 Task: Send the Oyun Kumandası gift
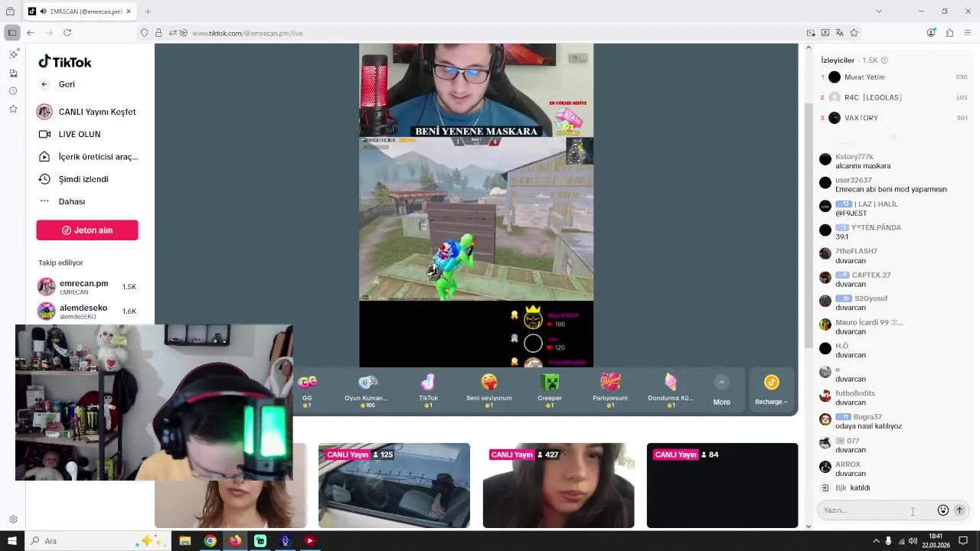367,390
